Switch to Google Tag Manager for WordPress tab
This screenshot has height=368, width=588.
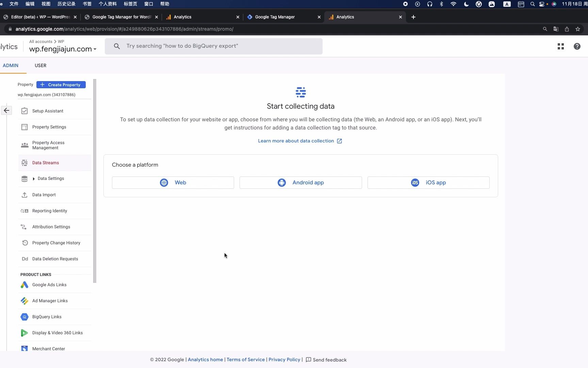pyautogui.click(x=122, y=17)
